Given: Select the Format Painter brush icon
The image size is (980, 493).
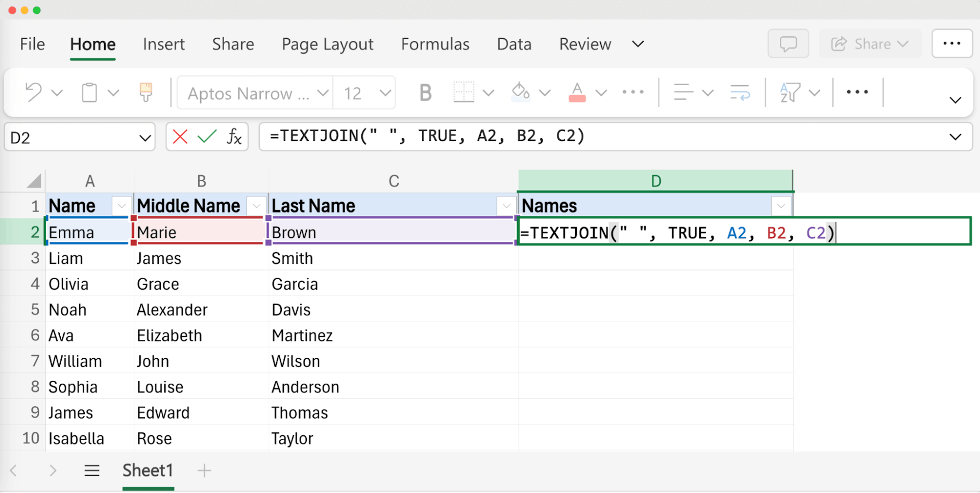Looking at the screenshot, I should click(x=145, y=92).
